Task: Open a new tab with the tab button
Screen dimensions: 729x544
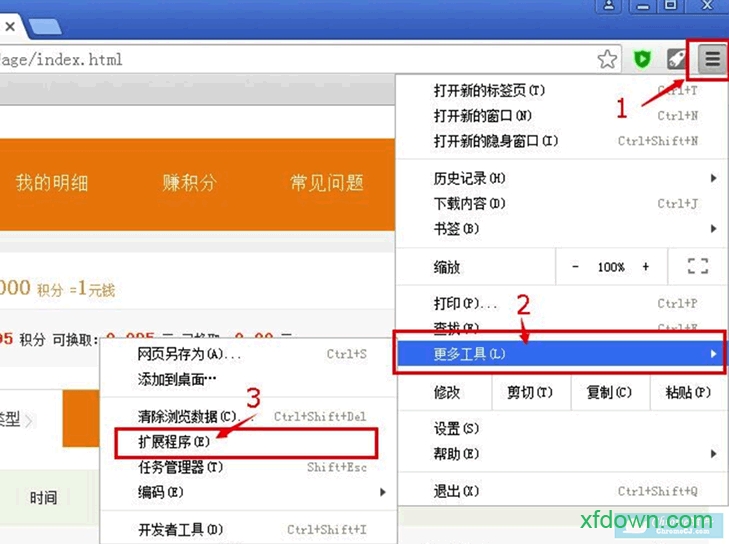Action: pos(45,27)
